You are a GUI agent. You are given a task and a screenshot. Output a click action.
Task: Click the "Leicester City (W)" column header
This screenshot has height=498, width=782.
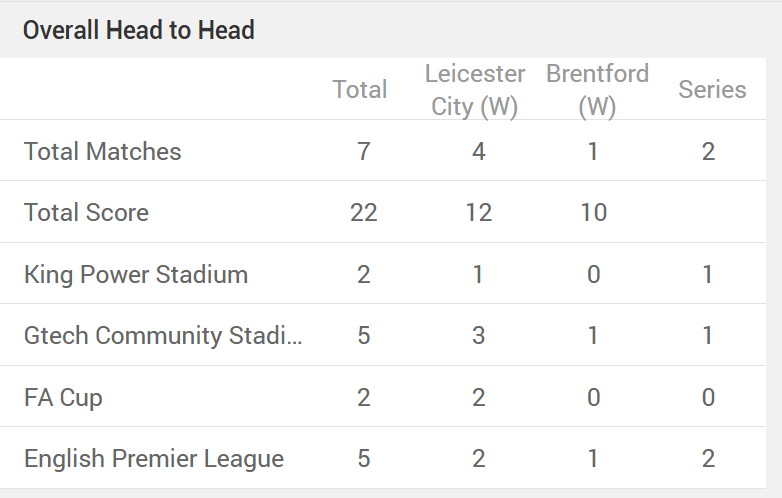coord(475,90)
